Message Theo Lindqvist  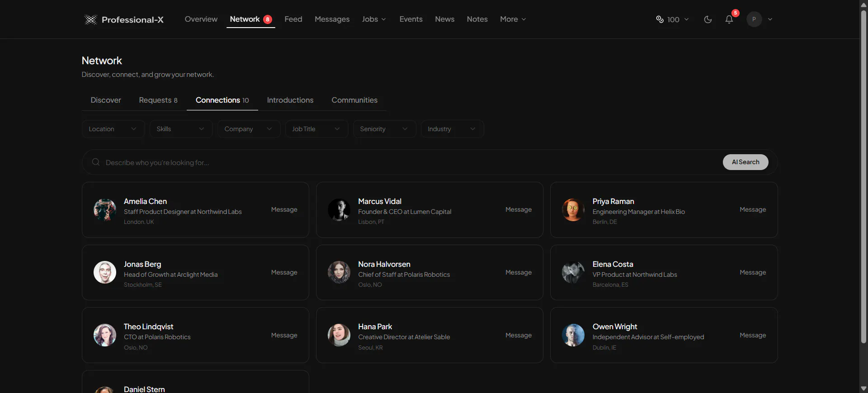(x=284, y=335)
